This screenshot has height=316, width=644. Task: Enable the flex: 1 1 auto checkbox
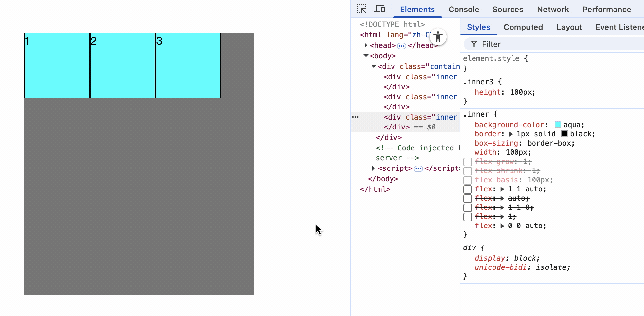click(x=468, y=189)
